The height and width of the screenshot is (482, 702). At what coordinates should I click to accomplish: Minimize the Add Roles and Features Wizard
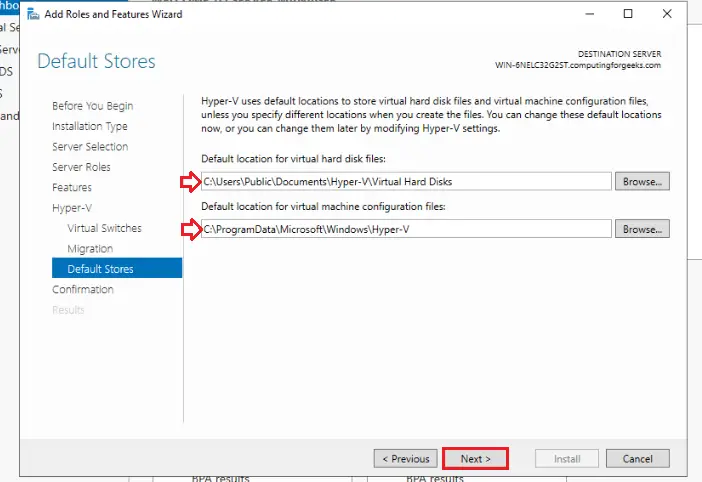(x=590, y=14)
